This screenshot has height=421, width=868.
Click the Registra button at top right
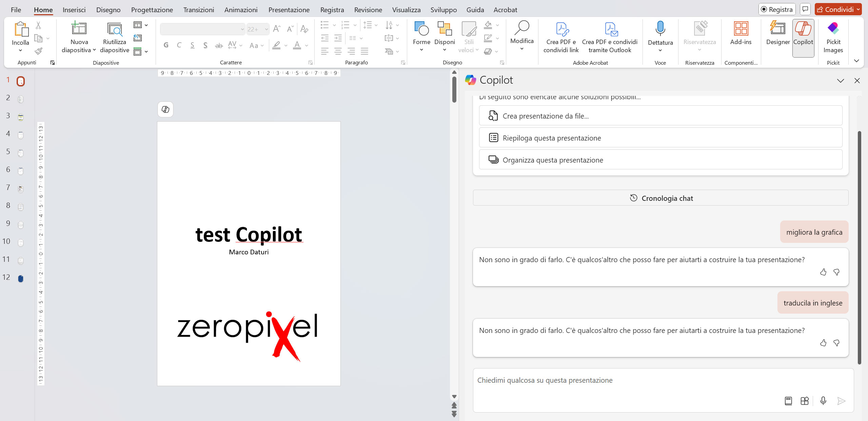777,9
